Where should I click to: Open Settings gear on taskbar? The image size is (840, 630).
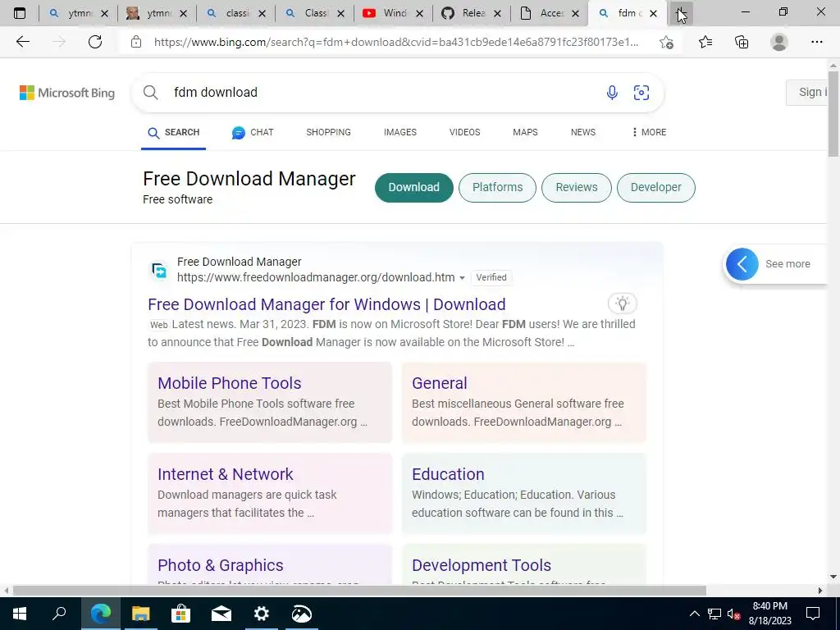[x=262, y=614]
